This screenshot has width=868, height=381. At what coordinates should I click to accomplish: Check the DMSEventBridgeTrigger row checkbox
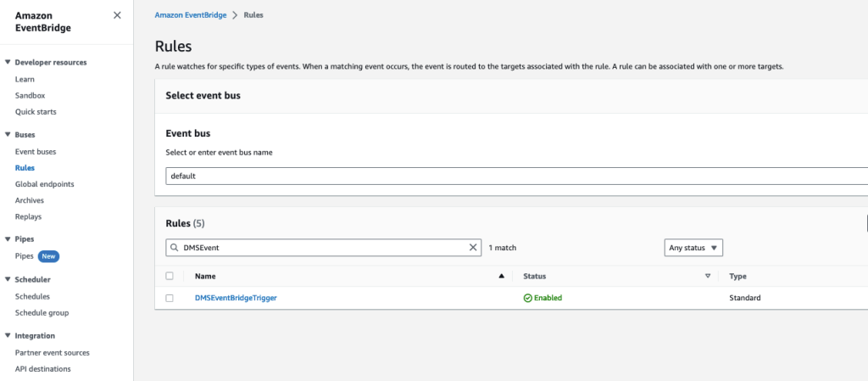coord(170,298)
